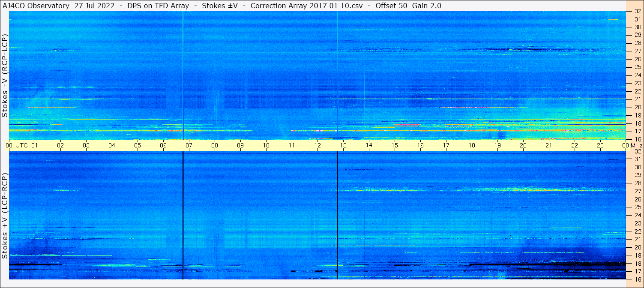Select the 16 hour label on time axis
Viewport: 644px width, 288px height.
pos(420,145)
